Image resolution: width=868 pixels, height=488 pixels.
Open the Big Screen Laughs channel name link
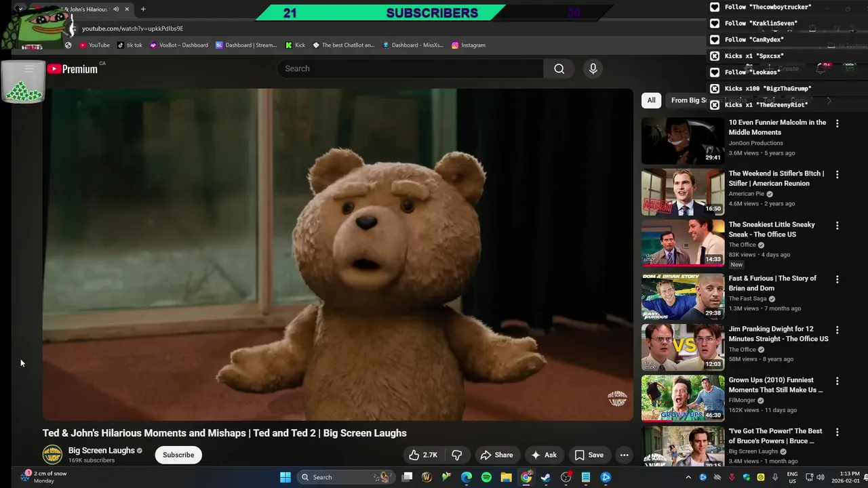[x=101, y=450]
